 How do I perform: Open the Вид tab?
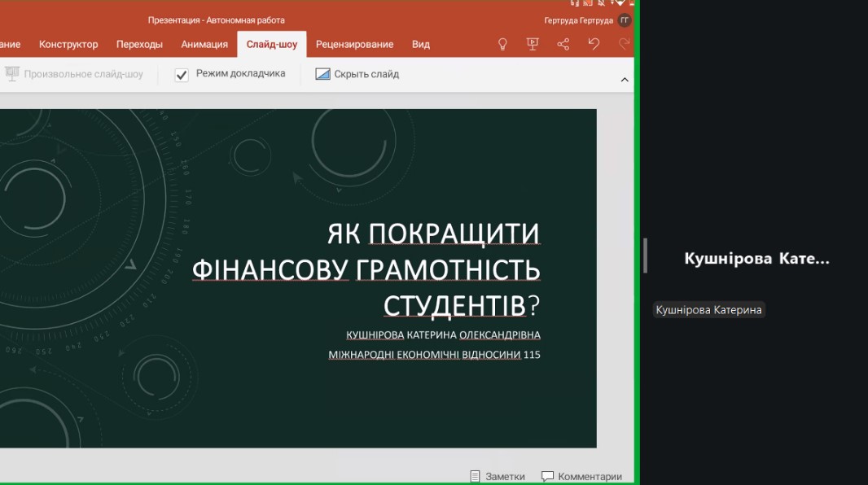point(421,45)
